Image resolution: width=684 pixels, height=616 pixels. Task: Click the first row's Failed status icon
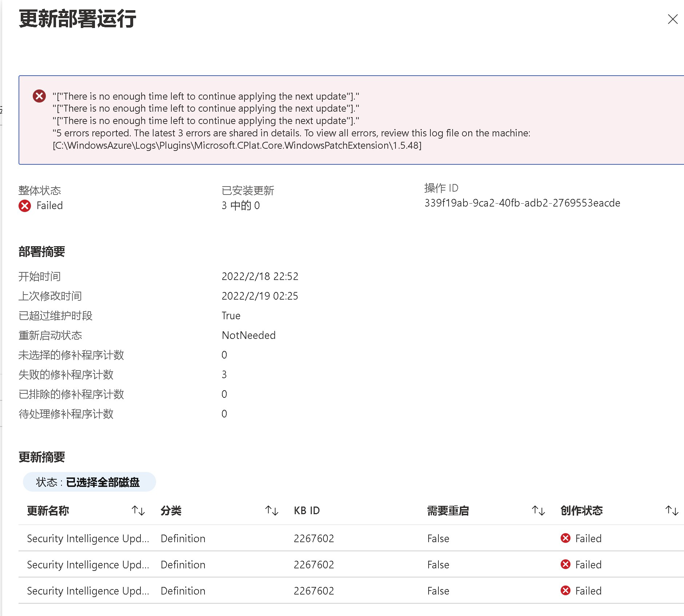tap(565, 538)
